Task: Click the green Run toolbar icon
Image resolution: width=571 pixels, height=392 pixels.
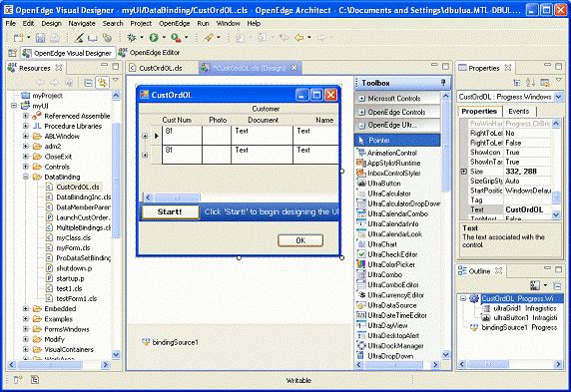Action: click(x=154, y=38)
